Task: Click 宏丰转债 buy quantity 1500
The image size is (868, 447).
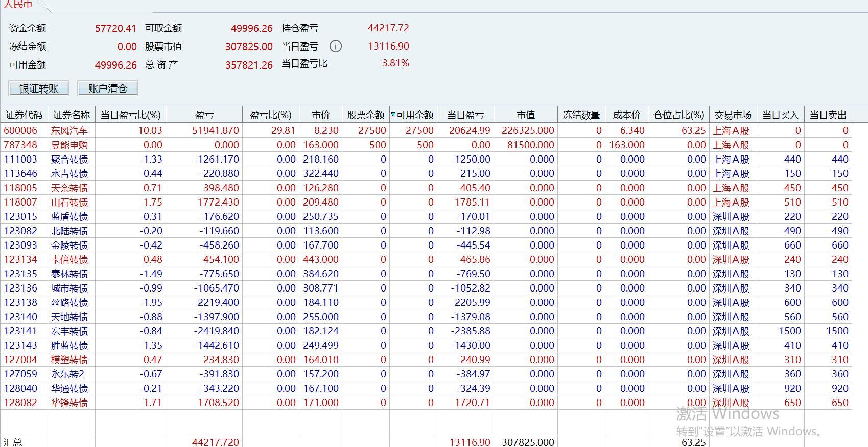Action: point(790,331)
